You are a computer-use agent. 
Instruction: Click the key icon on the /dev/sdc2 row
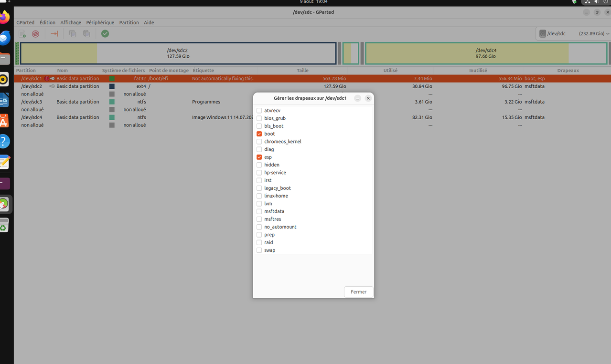pos(52,86)
